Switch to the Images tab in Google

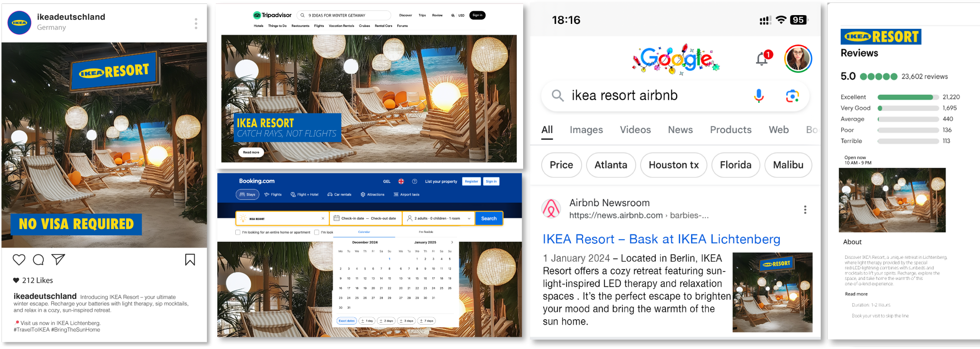(x=586, y=130)
